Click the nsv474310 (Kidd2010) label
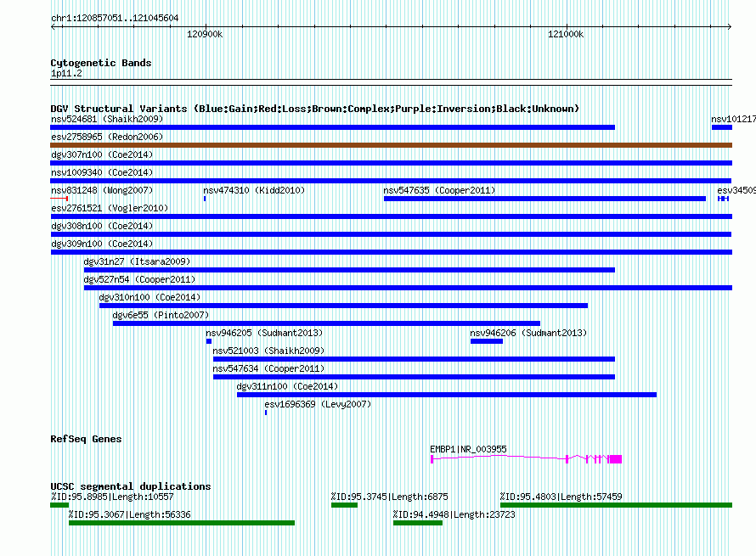 [x=254, y=190]
